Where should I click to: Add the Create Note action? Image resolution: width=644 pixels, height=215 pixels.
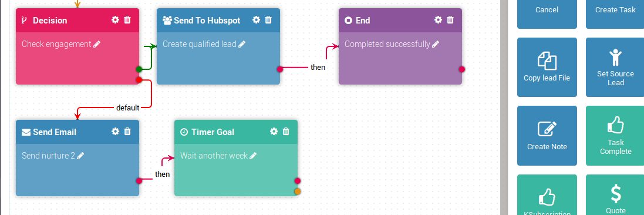pos(547,136)
